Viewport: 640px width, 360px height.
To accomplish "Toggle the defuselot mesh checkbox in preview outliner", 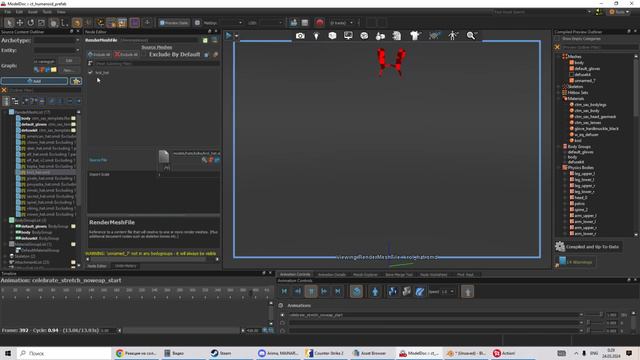I will tap(572, 75).
